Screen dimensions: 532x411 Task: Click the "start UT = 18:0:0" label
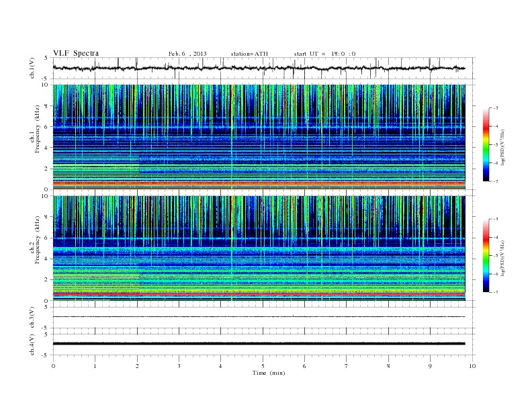pos(324,54)
